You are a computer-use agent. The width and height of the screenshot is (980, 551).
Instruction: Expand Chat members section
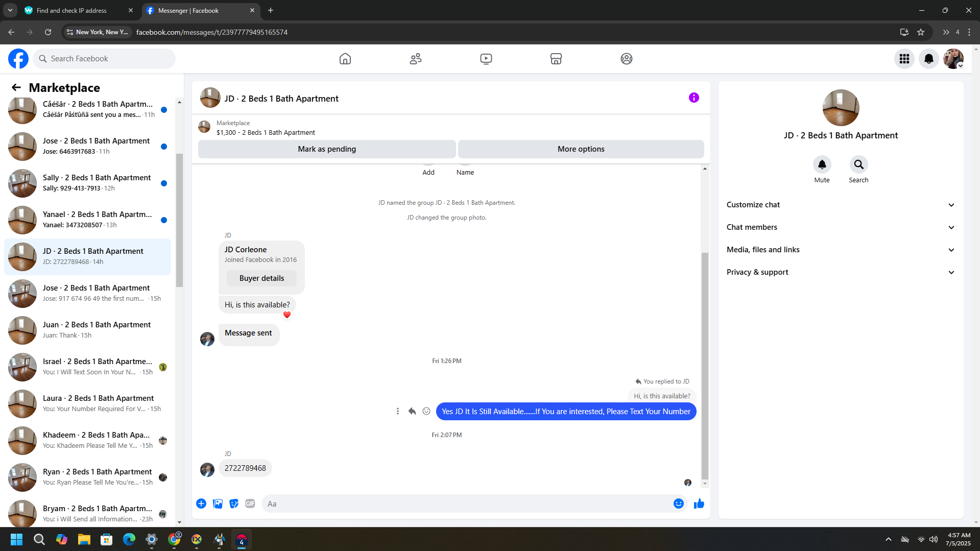pyautogui.click(x=841, y=227)
